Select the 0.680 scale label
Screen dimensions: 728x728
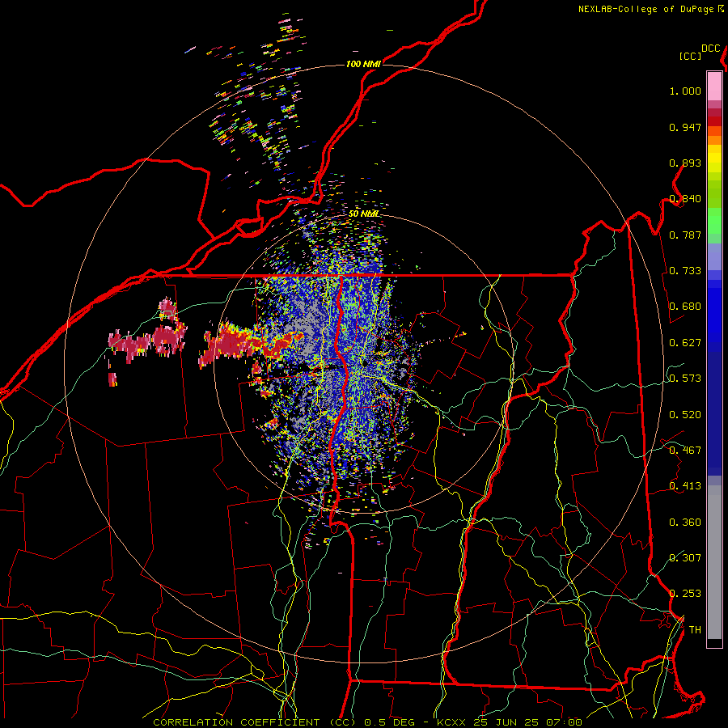click(685, 307)
